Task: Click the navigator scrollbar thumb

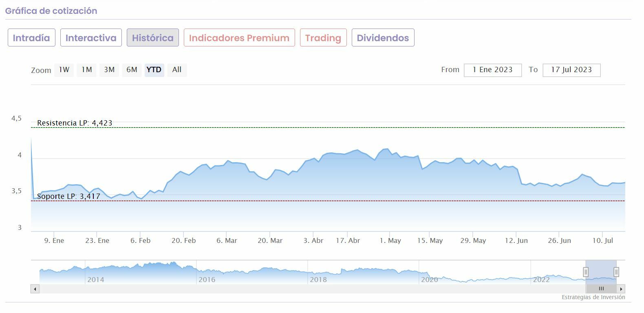Action: tap(601, 289)
